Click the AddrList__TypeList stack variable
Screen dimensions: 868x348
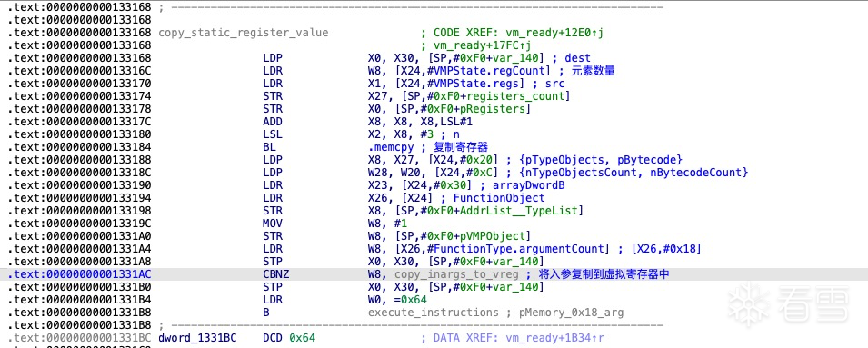coord(518,211)
